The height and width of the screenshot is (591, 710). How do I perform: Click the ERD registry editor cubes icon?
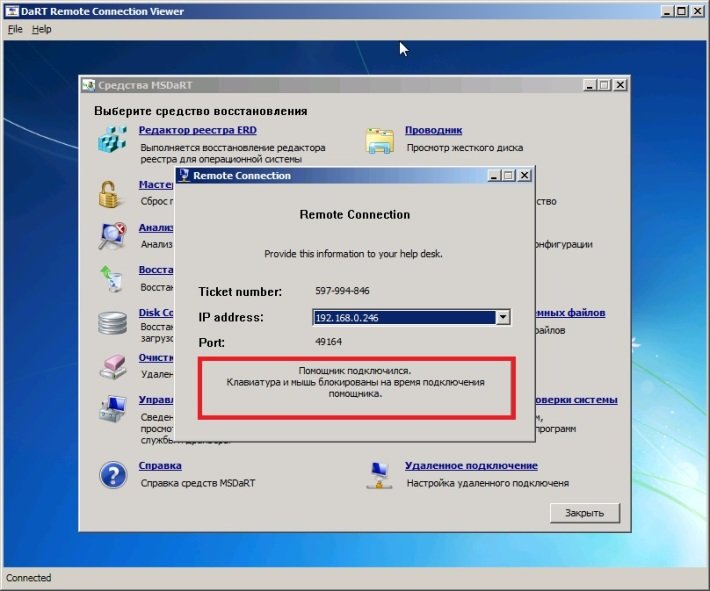(112, 140)
